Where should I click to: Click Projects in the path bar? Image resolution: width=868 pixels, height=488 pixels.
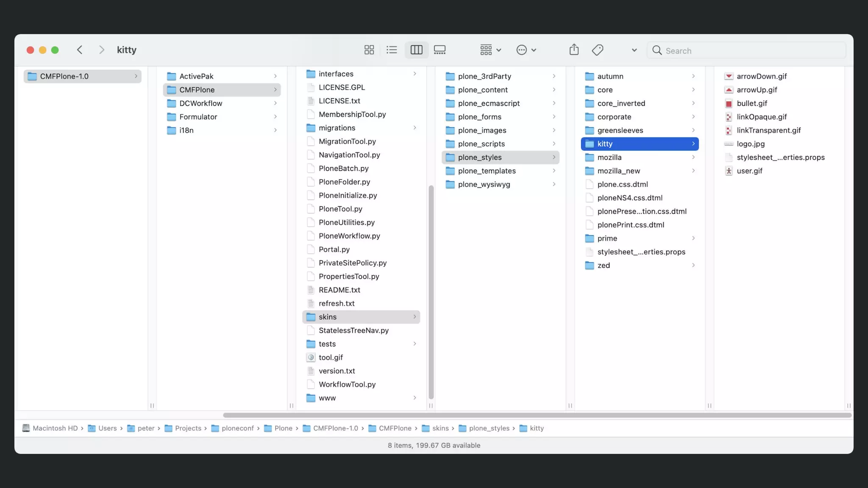188,428
